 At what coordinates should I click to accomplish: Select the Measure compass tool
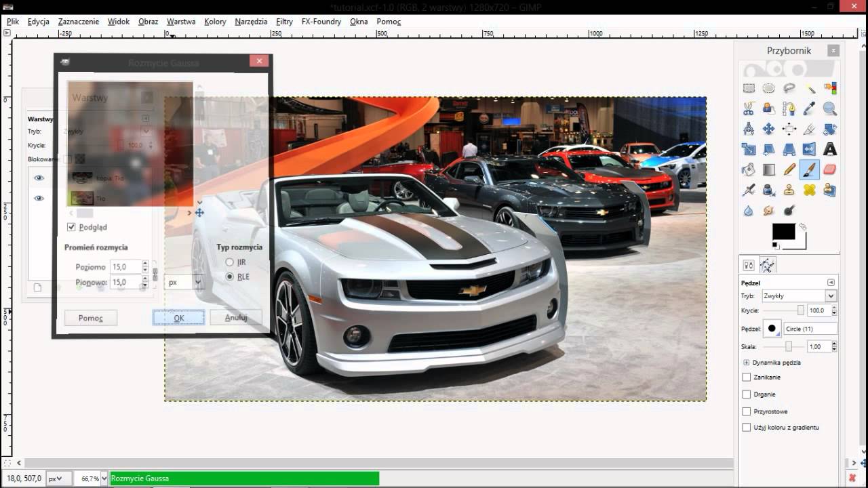click(749, 129)
